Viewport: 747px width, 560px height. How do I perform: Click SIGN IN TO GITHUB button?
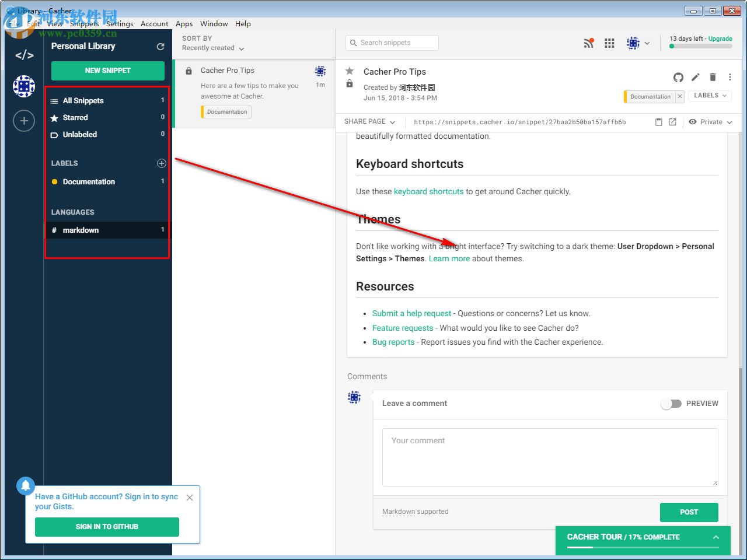[x=107, y=527]
